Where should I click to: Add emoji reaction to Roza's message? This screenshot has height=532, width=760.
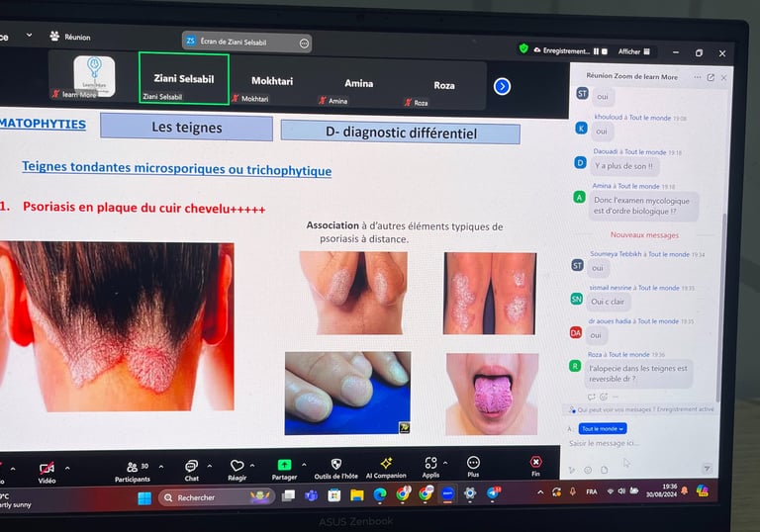pyautogui.click(x=604, y=397)
